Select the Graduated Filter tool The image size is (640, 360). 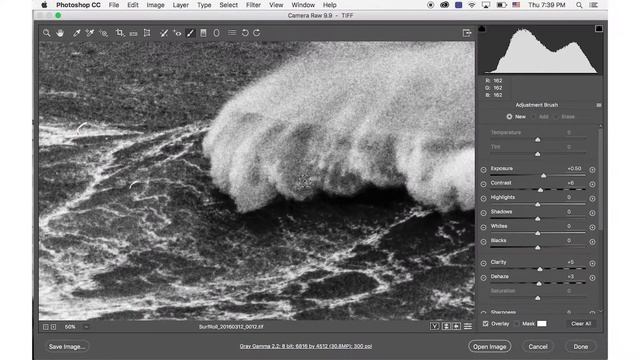[x=203, y=33]
